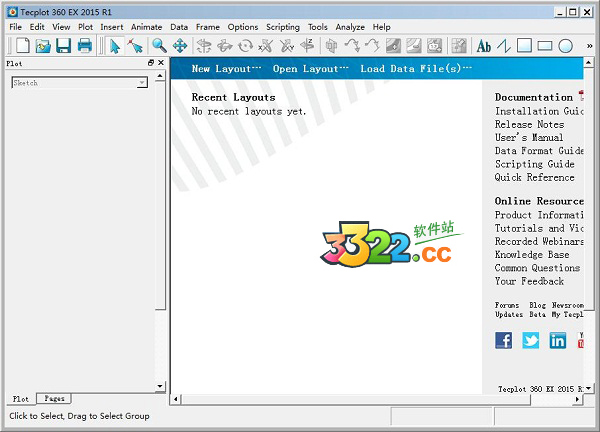This screenshot has height=432, width=600.
Task: Open the Tools menu
Action: click(x=318, y=27)
